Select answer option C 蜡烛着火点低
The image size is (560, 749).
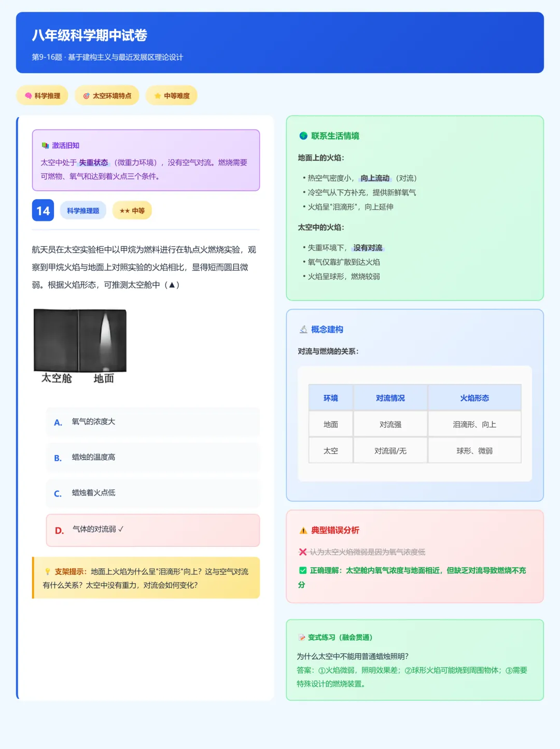152,493
